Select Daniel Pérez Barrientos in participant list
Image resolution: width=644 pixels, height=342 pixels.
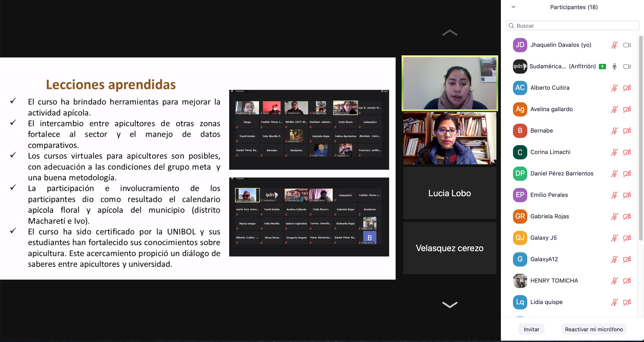(561, 173)
